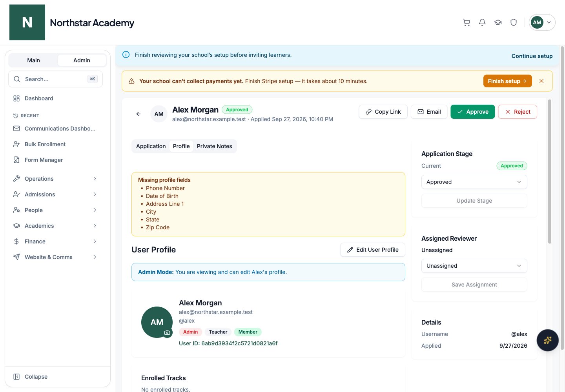Click the shield icon in the header
This screenshot has height=392, width=565.
[x=514, y=22]
